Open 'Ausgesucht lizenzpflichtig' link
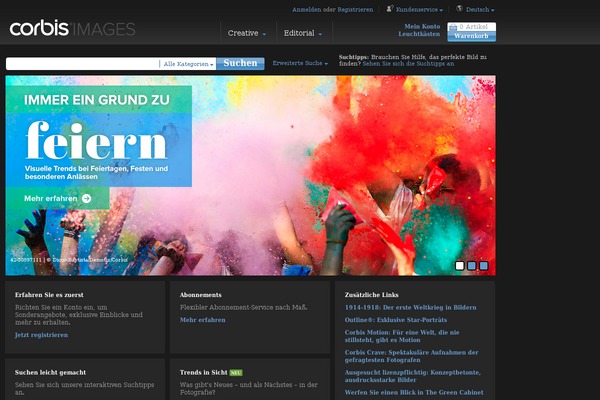 [412, 376]
